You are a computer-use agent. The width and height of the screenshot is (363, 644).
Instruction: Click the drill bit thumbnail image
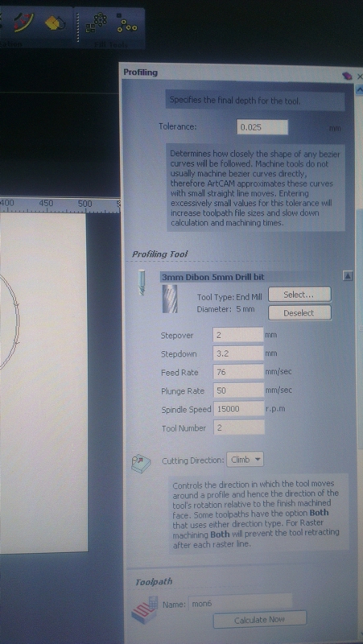[x=170, y=299]
